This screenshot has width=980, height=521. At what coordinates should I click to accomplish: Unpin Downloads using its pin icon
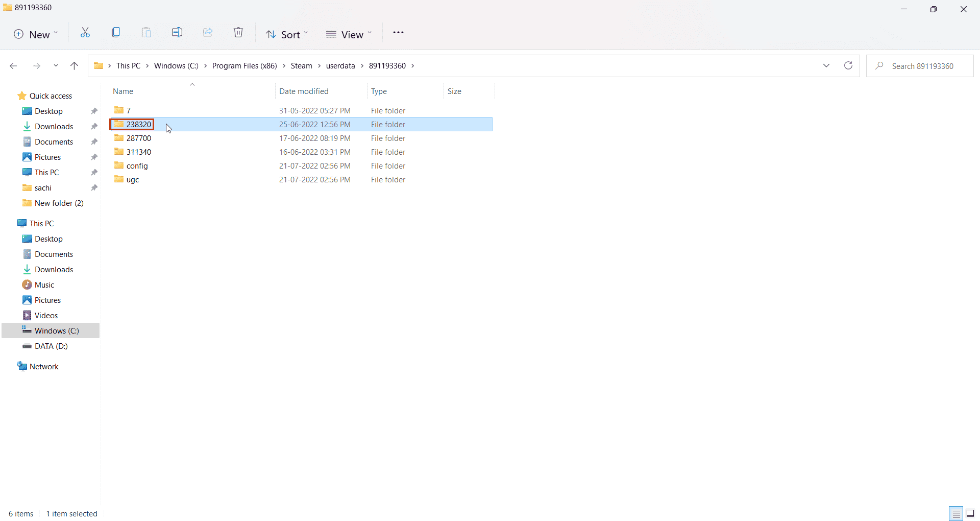coord(94,126)
